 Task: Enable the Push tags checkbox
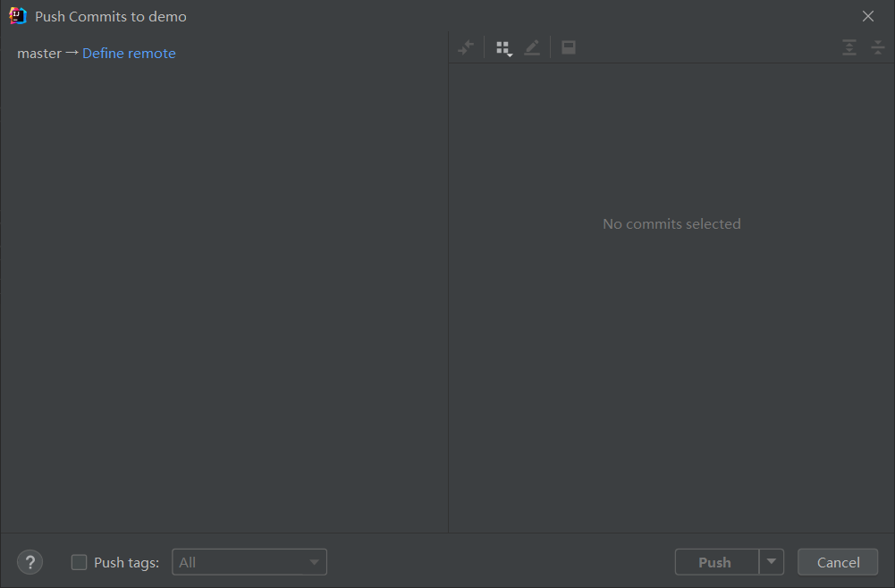[80, 562]
